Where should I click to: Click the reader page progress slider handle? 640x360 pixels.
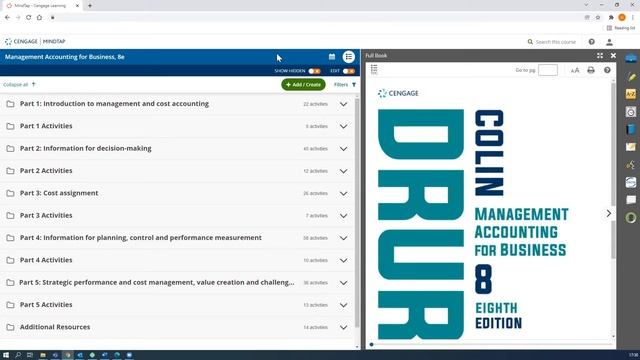371,344
